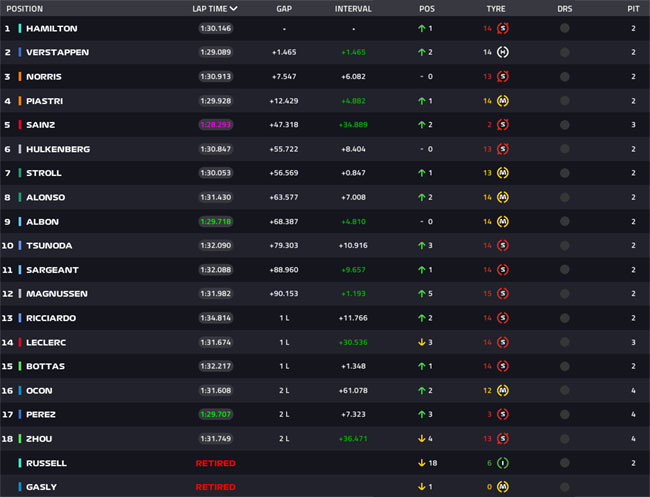Click Russell's intermediate tyre icon
The image size is (650, 497).
503,463
